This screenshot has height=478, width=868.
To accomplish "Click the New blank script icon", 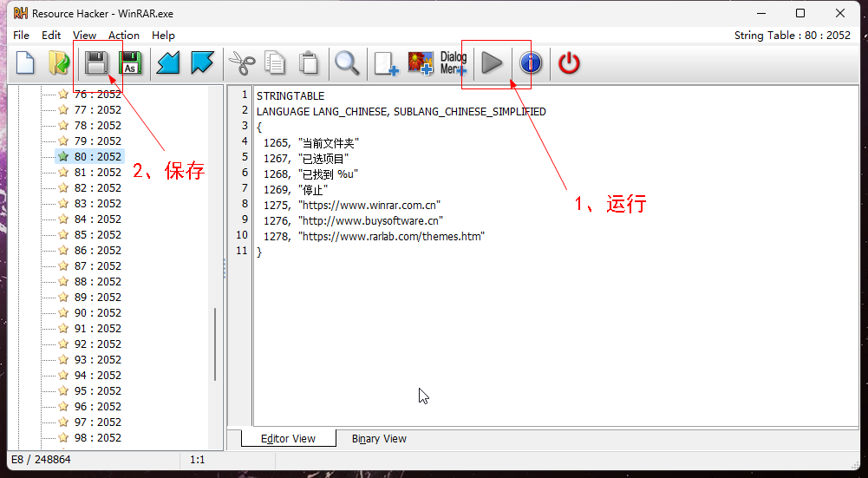I will [x=25, y=62].
